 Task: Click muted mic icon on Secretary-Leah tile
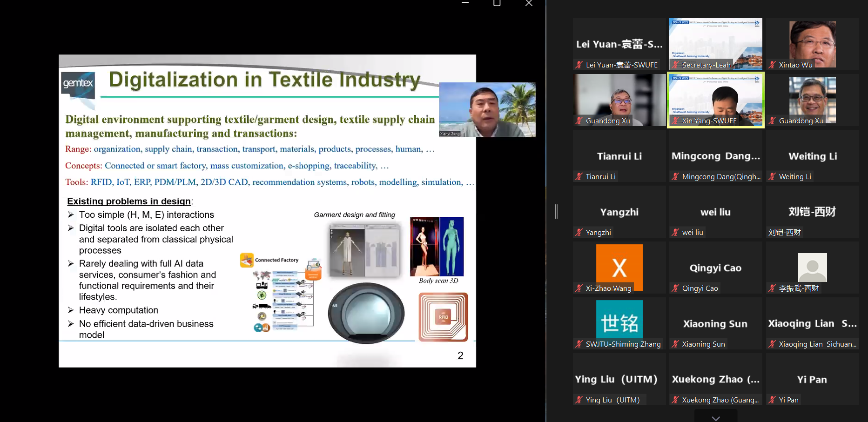(x=675, y=65)
